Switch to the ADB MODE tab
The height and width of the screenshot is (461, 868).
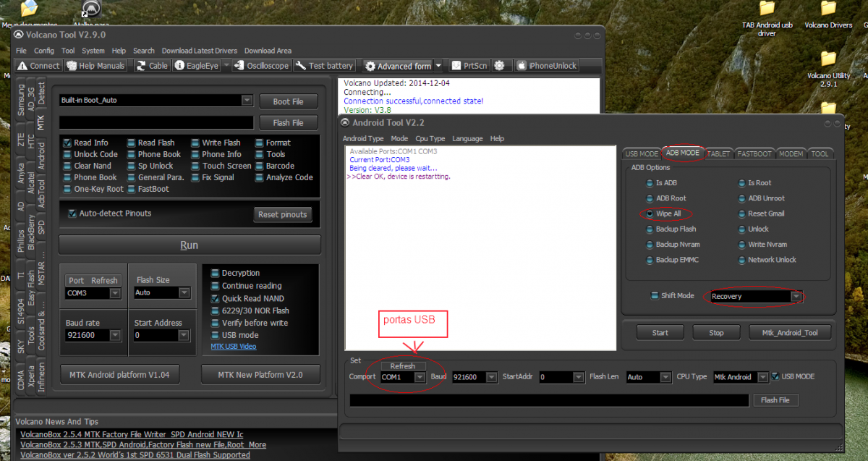pos(682,153)
